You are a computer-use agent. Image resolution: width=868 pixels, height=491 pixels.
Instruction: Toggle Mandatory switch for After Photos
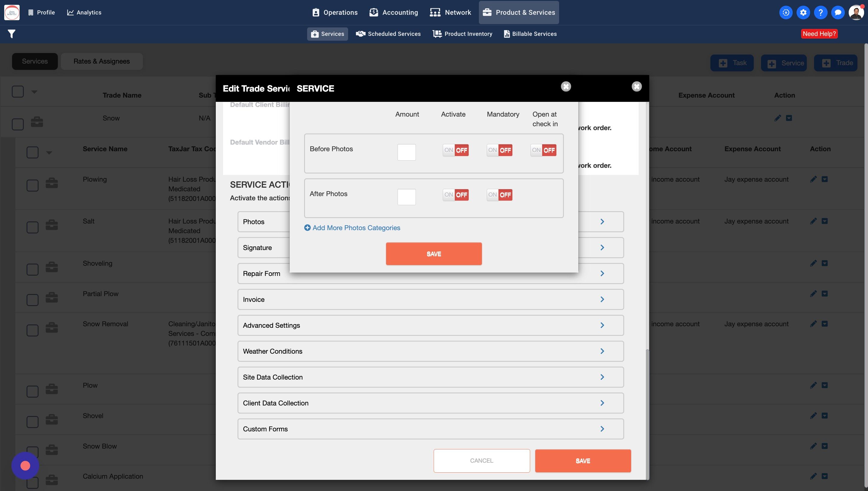(499, 195)
